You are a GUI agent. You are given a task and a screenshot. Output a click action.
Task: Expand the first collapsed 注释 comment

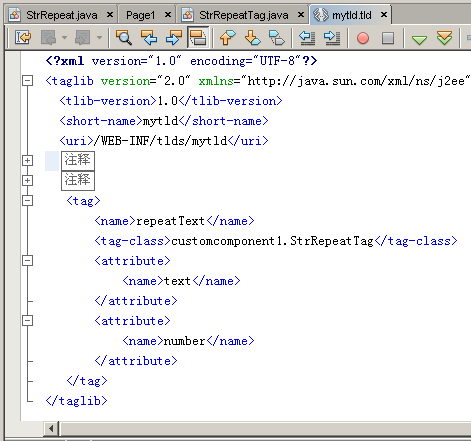[x=28, y=161]
